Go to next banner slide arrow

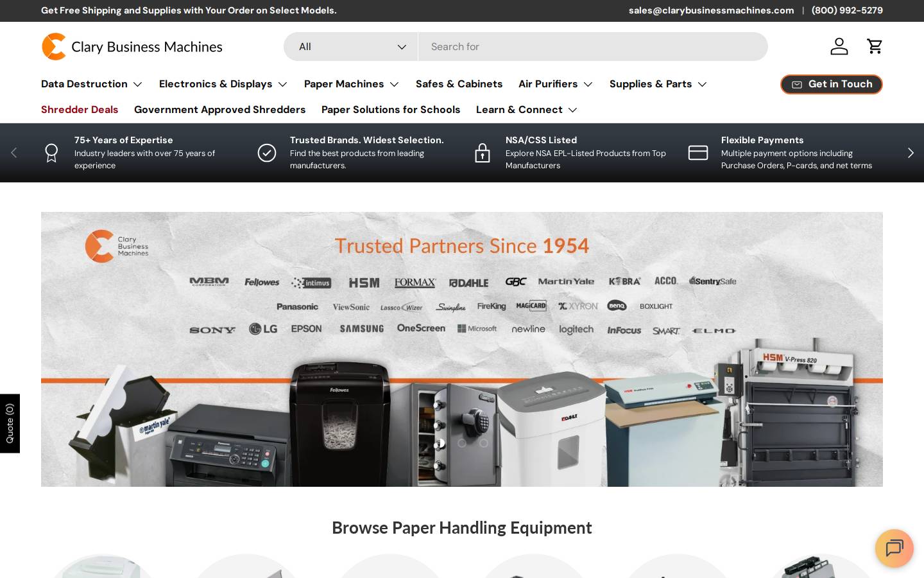click(911, 153)
